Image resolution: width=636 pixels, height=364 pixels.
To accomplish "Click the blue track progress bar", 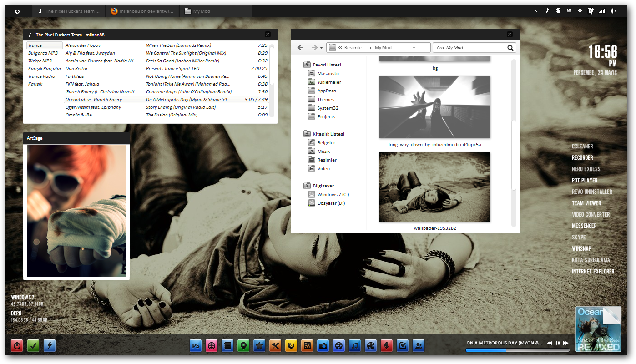I will click(x=517, y=350).
